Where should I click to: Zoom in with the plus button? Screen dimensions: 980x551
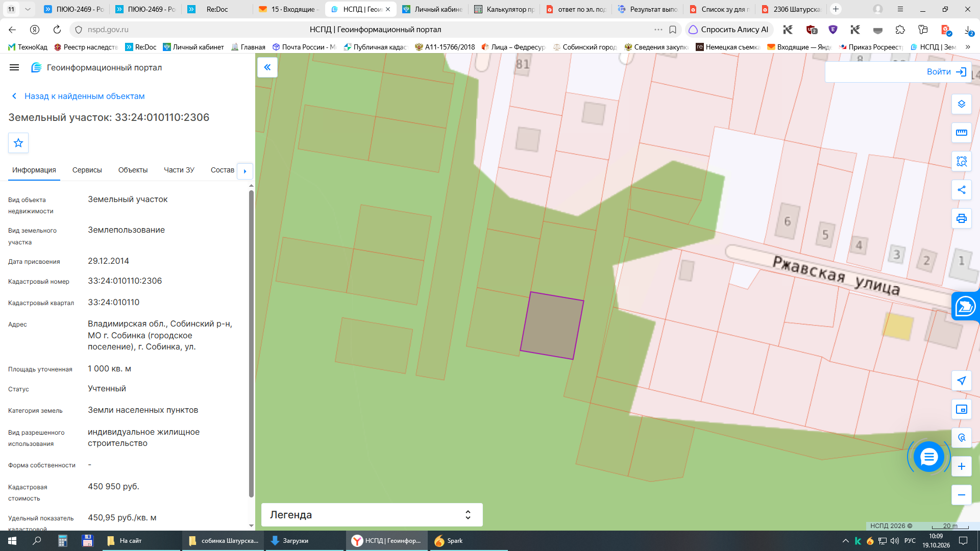pos(962,466)
